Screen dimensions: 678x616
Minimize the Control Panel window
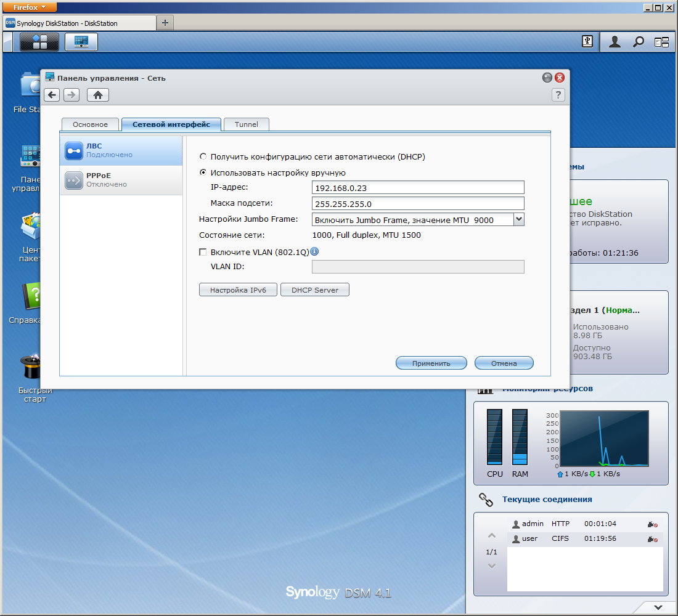click(x=547, y=78)
